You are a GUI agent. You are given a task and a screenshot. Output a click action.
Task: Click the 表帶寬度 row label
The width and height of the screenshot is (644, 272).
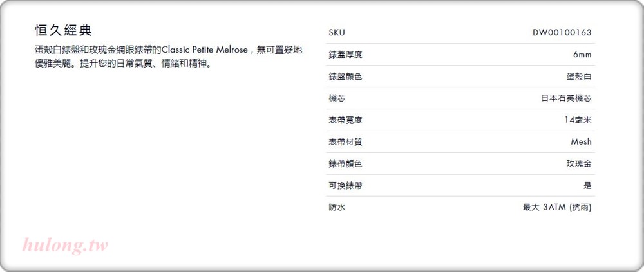coord(345,120)
